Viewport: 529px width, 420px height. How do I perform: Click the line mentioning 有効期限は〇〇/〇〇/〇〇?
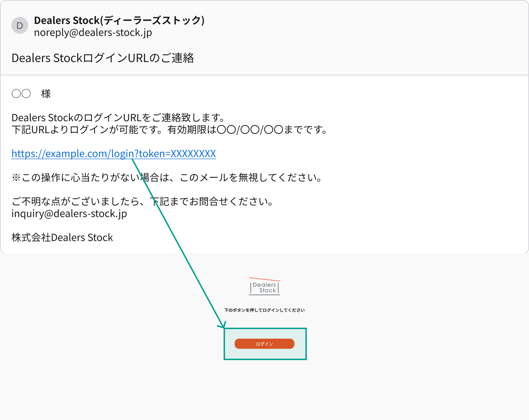click(x=170, y=130)
